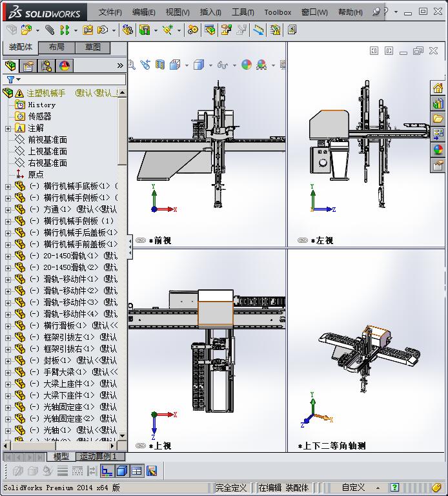Viewport: 448px width, 496px height.
Task: Click the feature tree scrollbar down arrow
Action: pos(123,435)
